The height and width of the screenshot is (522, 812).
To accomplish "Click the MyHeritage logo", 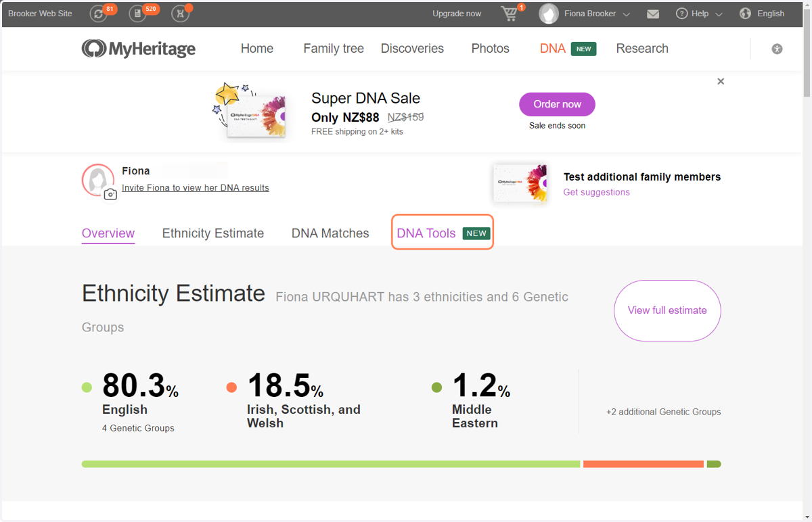I will pos(139,49).
